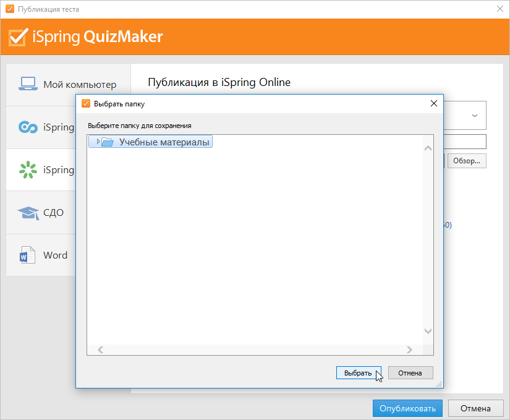Click the green iSpring Online icon

28,169
